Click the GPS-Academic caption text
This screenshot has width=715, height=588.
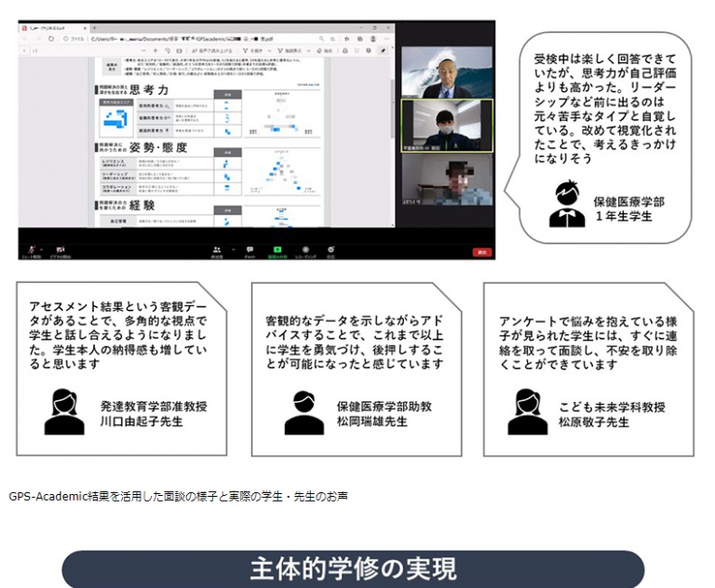(x=179, y=496)
